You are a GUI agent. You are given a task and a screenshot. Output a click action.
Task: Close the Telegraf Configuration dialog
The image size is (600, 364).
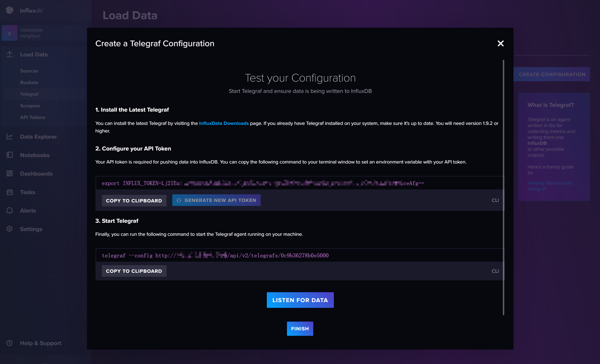(500, 43)
